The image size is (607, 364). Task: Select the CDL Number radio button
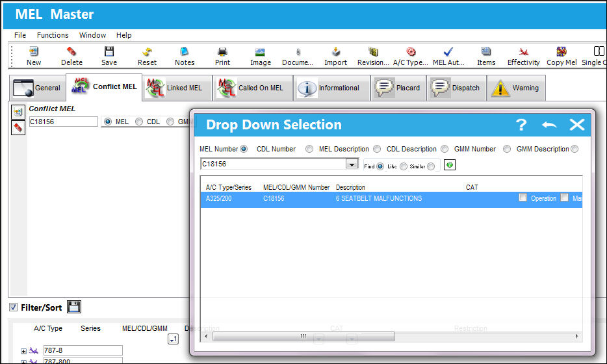(309, 149)
